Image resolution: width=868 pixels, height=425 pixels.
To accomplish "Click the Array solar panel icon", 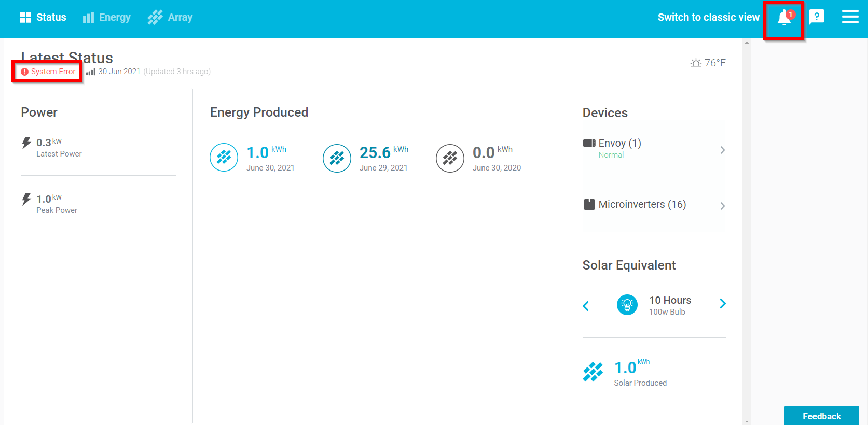I will click(155, 18).
